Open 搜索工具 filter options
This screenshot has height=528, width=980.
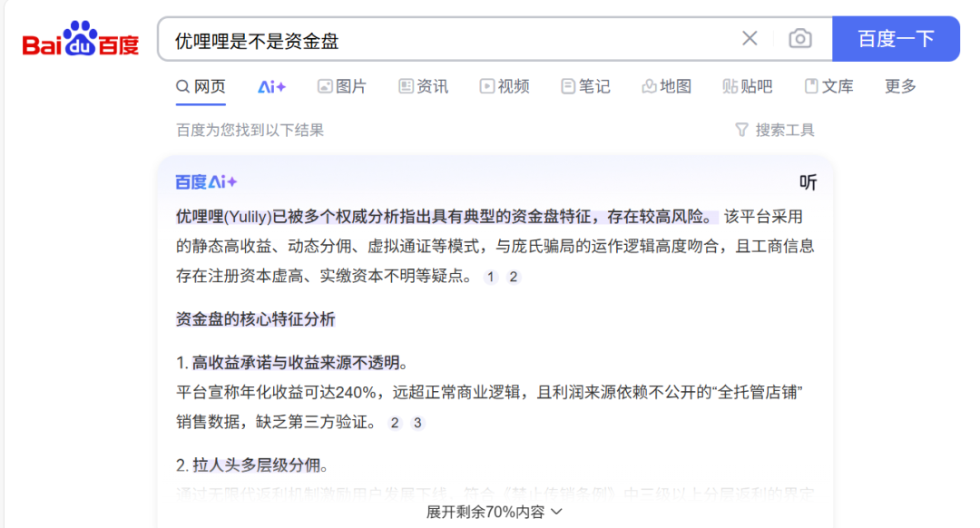pyautogui.click(x=775, y=130)
